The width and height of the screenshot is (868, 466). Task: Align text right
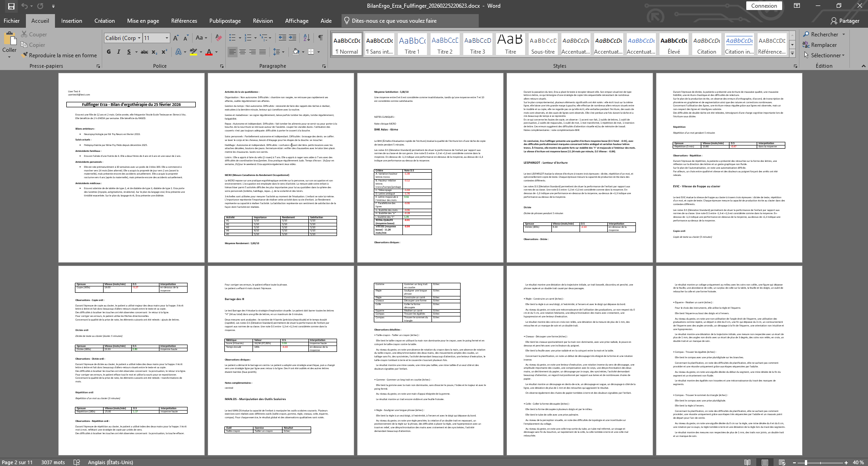click(x=253, y=52)
